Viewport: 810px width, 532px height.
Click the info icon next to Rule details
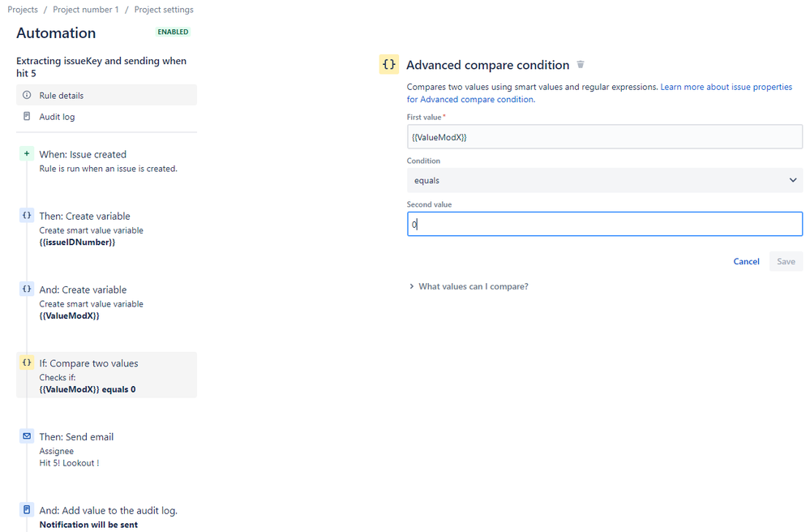point(27,95)
